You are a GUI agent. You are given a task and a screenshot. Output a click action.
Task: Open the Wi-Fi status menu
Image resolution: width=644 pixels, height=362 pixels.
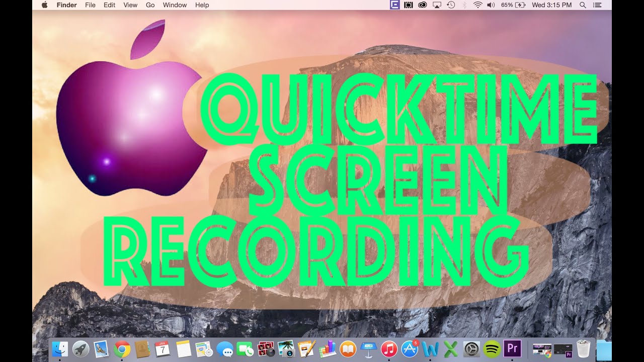[477, 5]
